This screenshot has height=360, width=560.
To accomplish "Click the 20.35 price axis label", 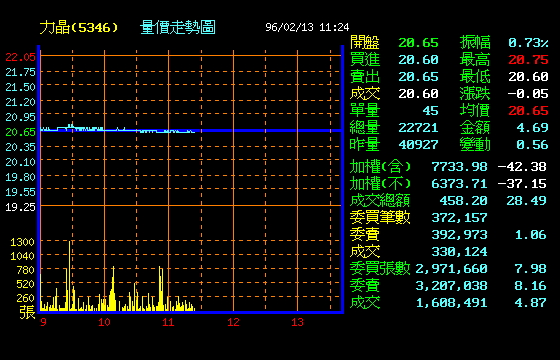I will click(21, 147).
